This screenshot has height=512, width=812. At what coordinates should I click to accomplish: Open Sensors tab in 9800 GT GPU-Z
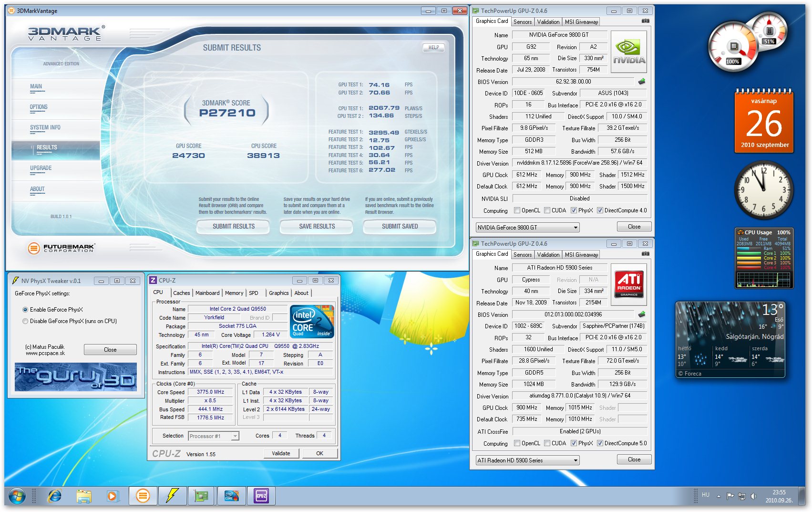[x=523, y=22]
